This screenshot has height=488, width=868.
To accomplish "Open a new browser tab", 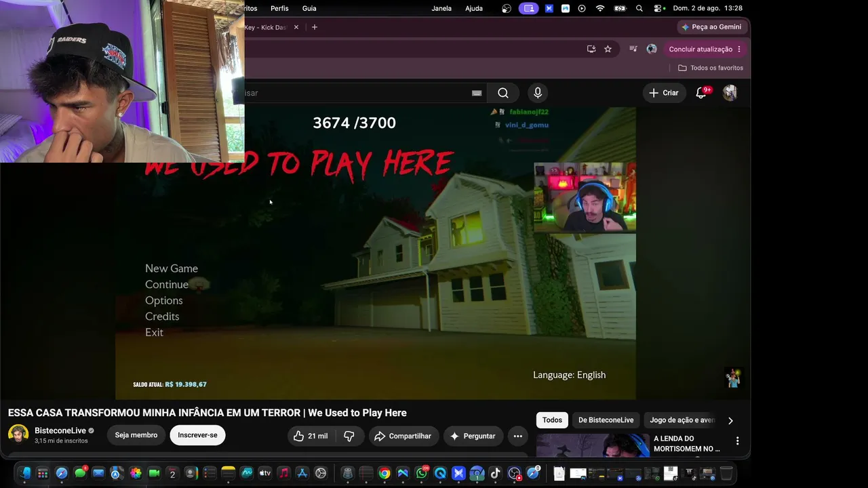I will coord(314,27).
